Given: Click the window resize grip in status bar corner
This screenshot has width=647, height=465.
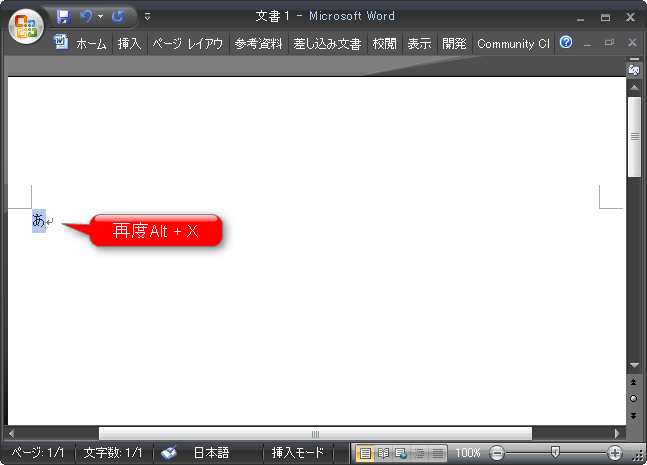Looking at the screenshot, I should tap(640, 455).
